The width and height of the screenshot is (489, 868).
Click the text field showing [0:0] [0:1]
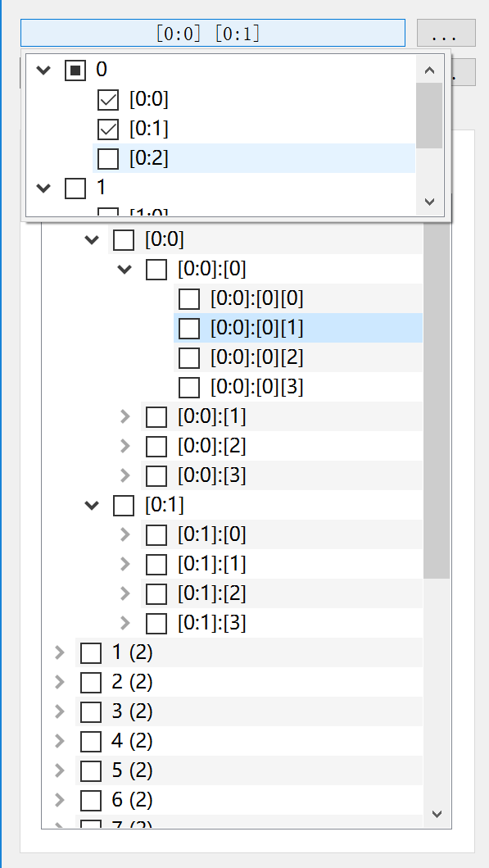pyautogui.click(x=213, y=33)
